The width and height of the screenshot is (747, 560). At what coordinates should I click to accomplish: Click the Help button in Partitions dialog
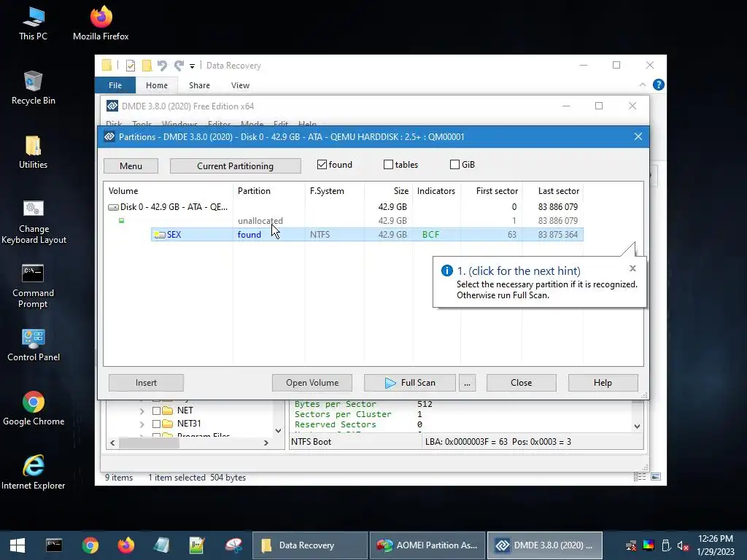603,383
